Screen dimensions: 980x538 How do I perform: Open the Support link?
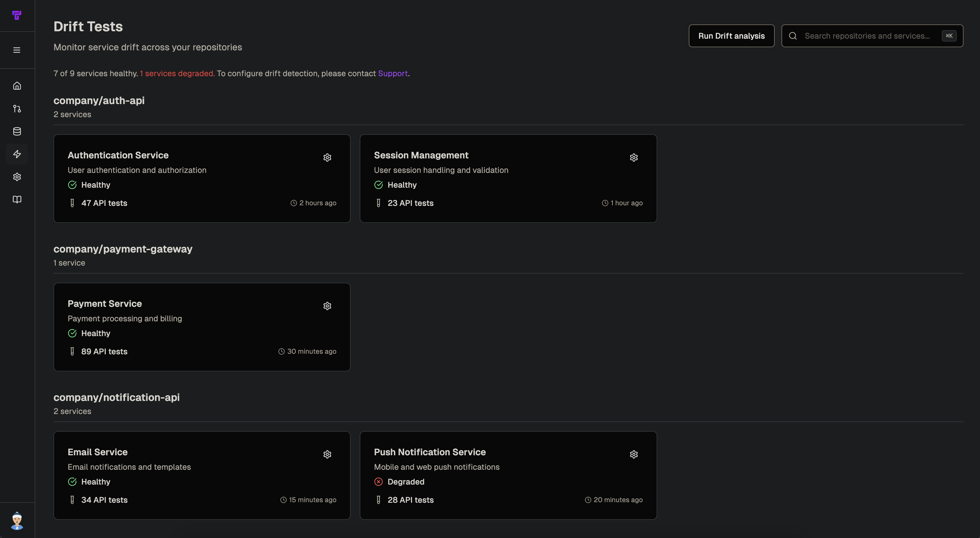393,73
